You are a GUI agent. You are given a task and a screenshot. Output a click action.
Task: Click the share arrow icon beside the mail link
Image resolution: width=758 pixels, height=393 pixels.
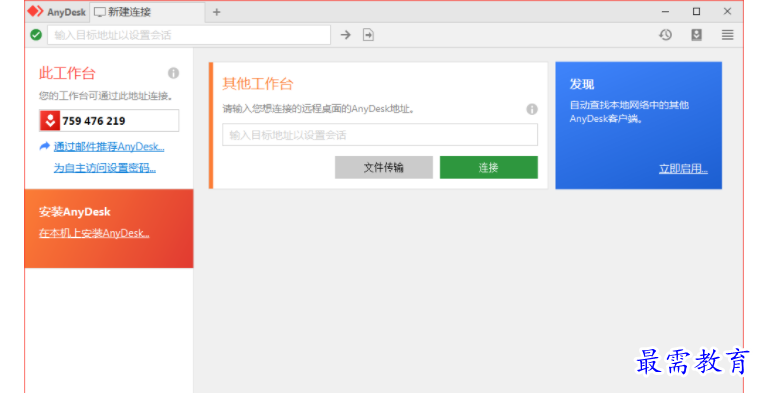tap(44, 146)
